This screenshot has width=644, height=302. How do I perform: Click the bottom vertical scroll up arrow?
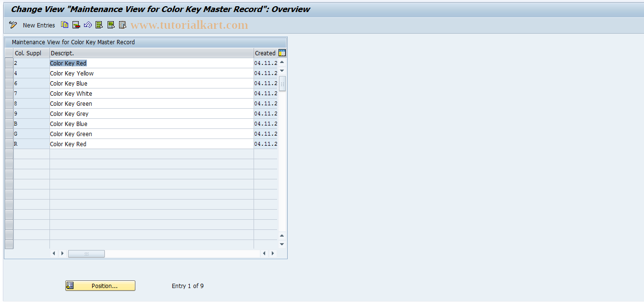pyautogui.click(x=282, y=236)
